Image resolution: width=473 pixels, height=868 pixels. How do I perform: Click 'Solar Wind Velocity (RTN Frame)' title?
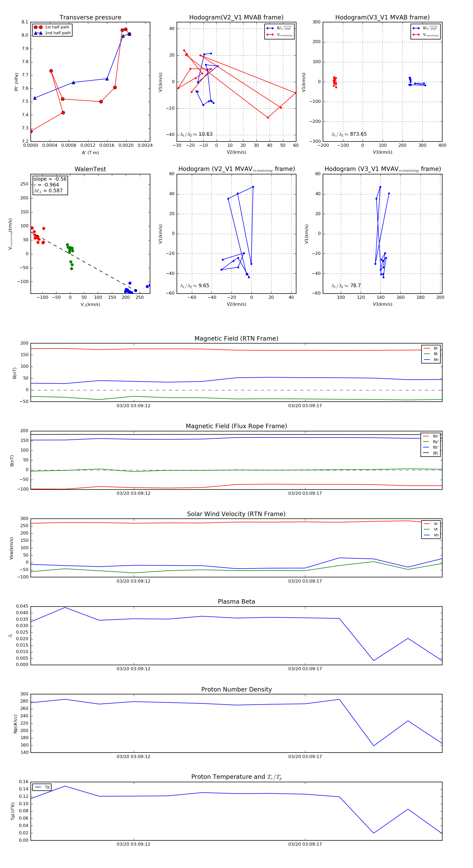click(236, 514)
